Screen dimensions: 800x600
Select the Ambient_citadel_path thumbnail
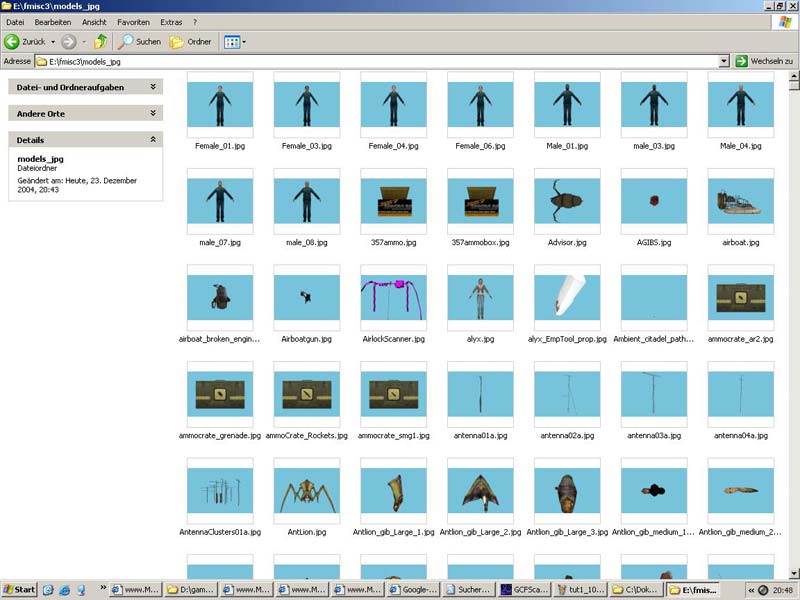pos(654,297)
